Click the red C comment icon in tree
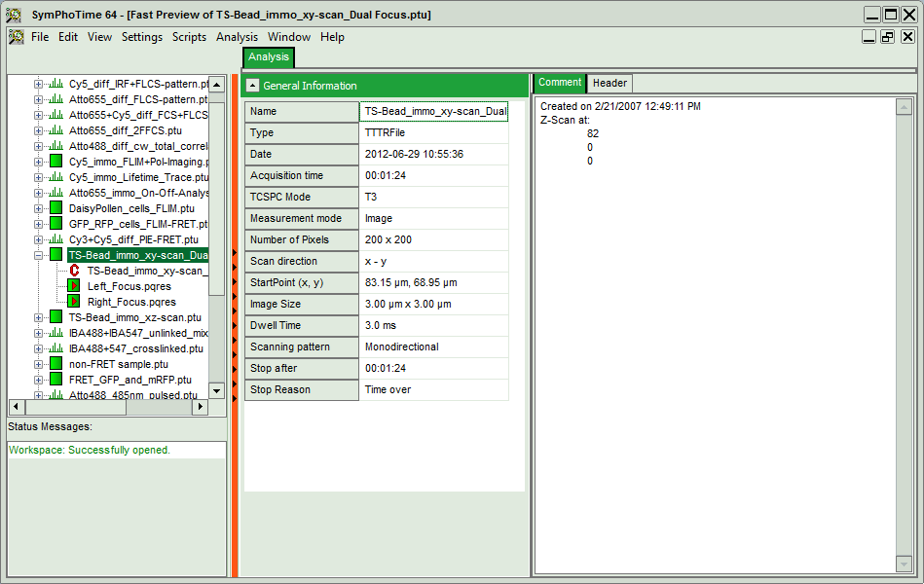The width and height of the screenshot is (924, 584). click(x=74, y=271)
